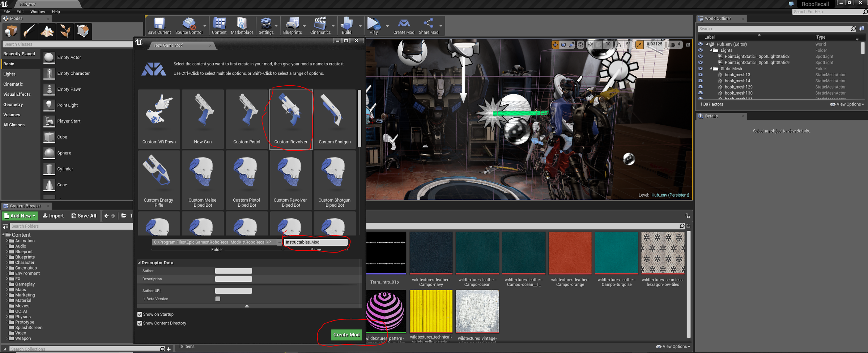Select the Lights category tab
Screen dimensions: 868x353
pos(9,74)
